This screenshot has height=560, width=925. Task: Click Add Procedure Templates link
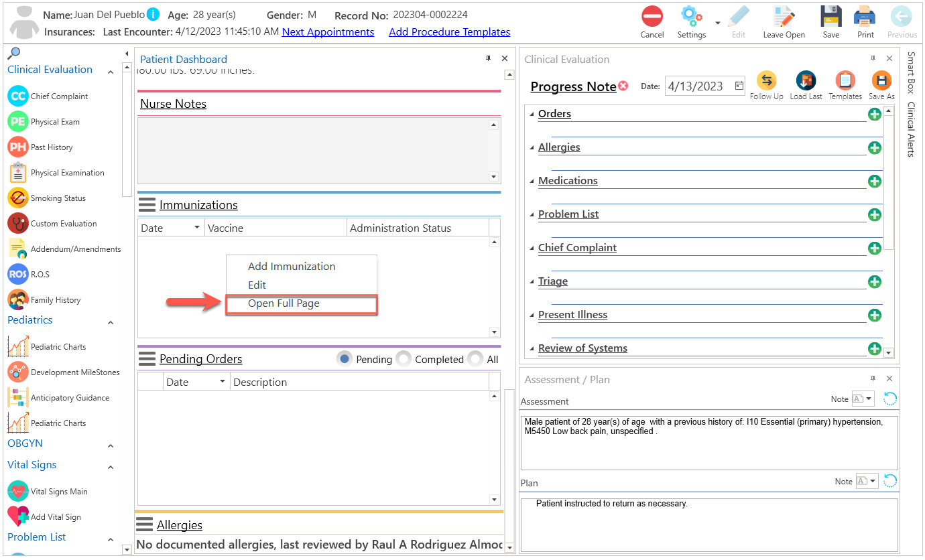click(x=449, y=31)
